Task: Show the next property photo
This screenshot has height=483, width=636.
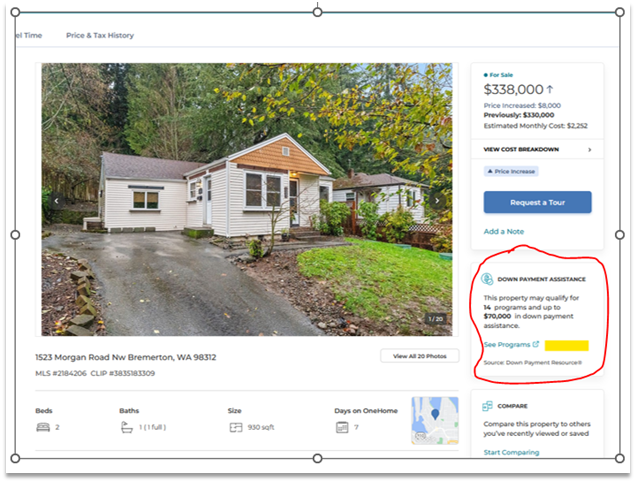Action: (x=437, y=200)
